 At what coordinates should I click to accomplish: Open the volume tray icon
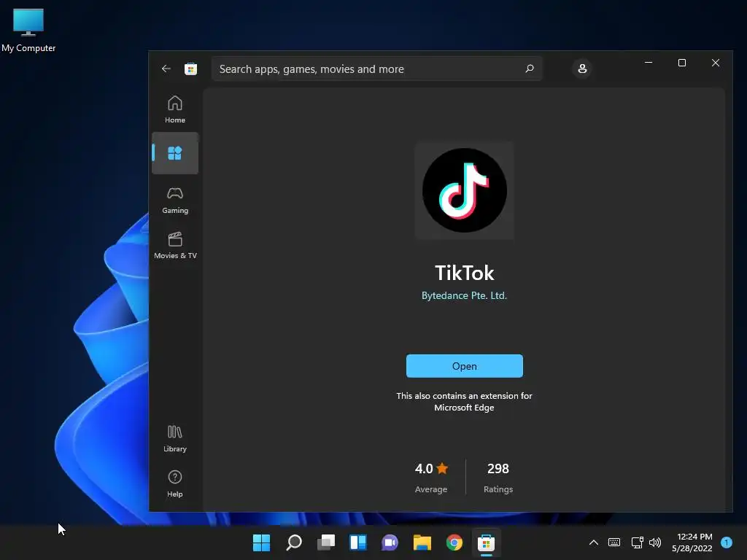pyautogui.click(x=655, y=542)
